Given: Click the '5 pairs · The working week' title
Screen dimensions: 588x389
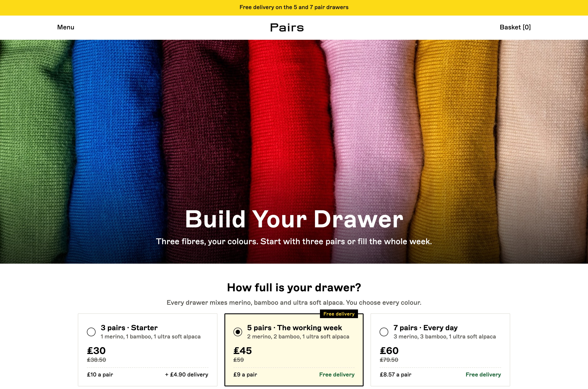Looking at the screenshot, I should 294,328.
